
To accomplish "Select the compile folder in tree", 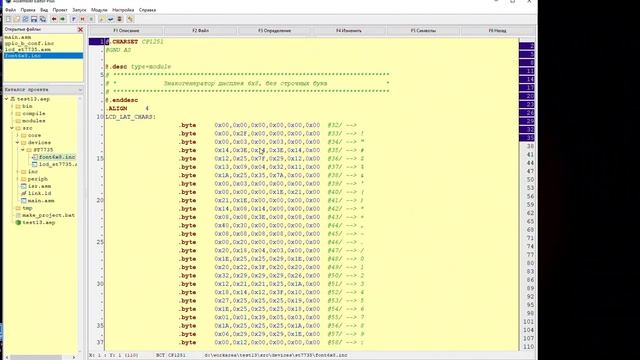I will coord(33,114).
